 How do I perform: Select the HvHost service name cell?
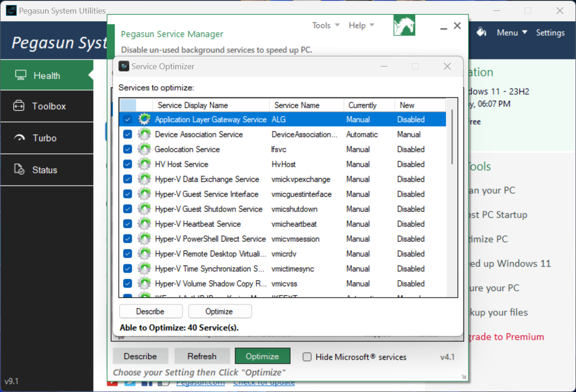point(285,164)
